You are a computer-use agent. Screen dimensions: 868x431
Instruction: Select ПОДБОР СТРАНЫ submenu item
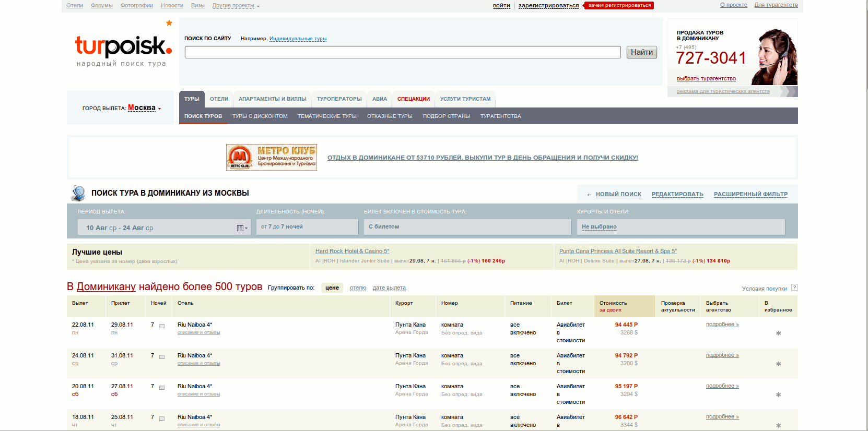click(447, 116)
